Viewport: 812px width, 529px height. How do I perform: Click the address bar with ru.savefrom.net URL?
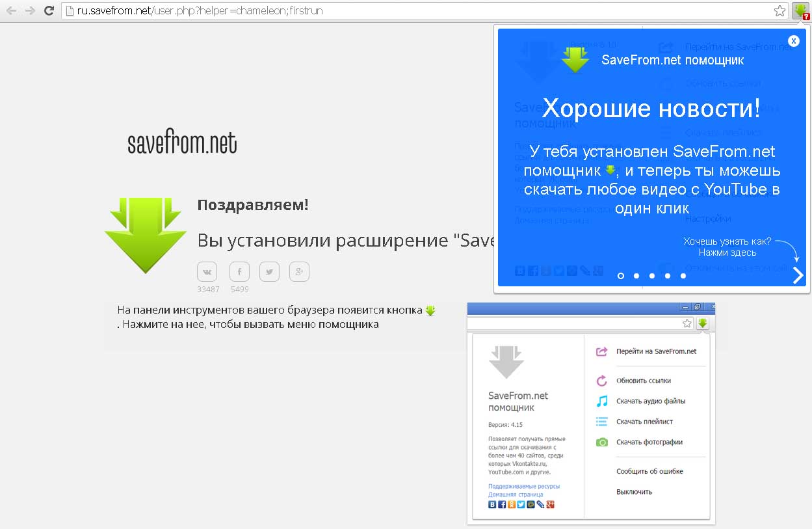(425, 10)
